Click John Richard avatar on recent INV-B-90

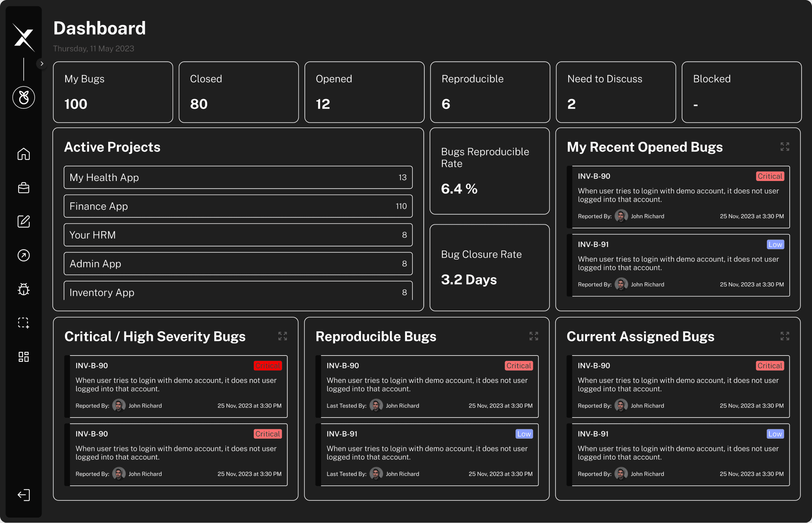pyautogui.click(x=621, y=216)
